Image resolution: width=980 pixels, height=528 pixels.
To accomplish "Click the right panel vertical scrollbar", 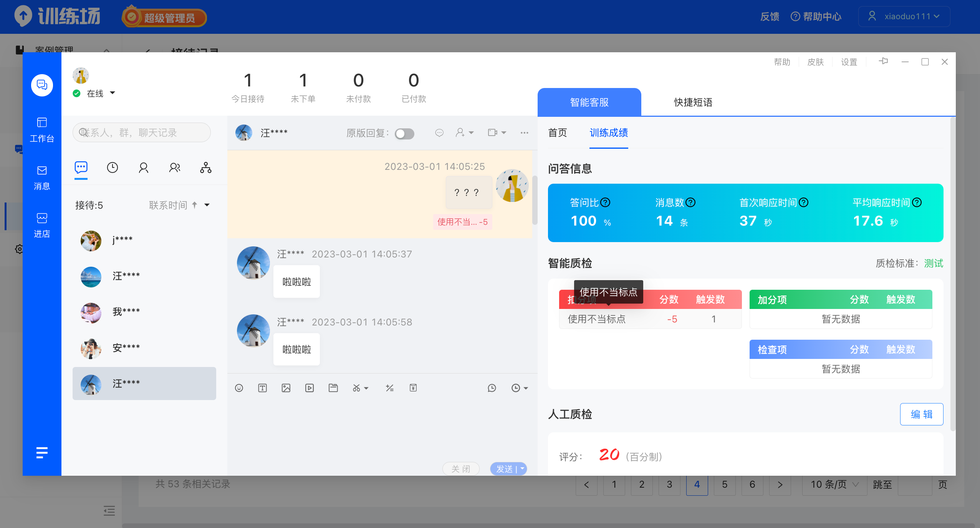I will click(953, 274).
